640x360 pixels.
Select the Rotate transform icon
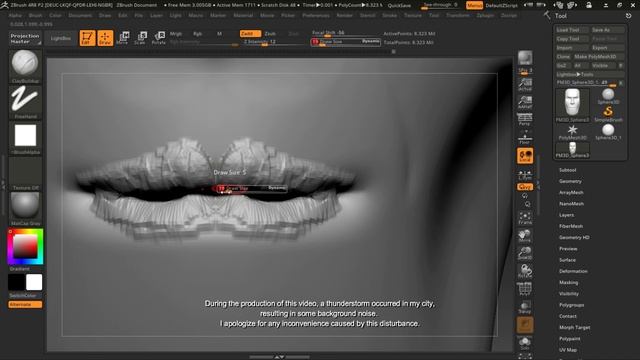[158, 38]
